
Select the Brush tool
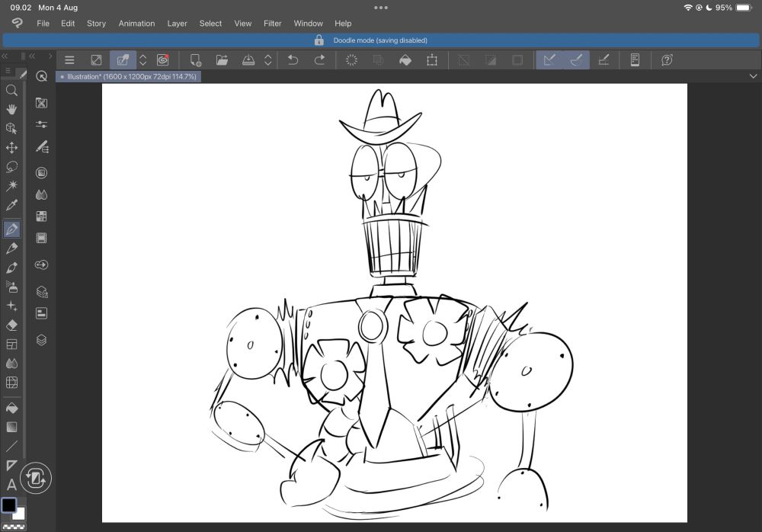(x=11, y=268)
